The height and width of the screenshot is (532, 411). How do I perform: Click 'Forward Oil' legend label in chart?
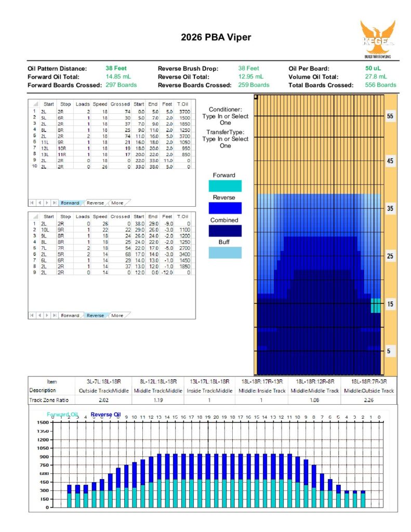[62, 415]
